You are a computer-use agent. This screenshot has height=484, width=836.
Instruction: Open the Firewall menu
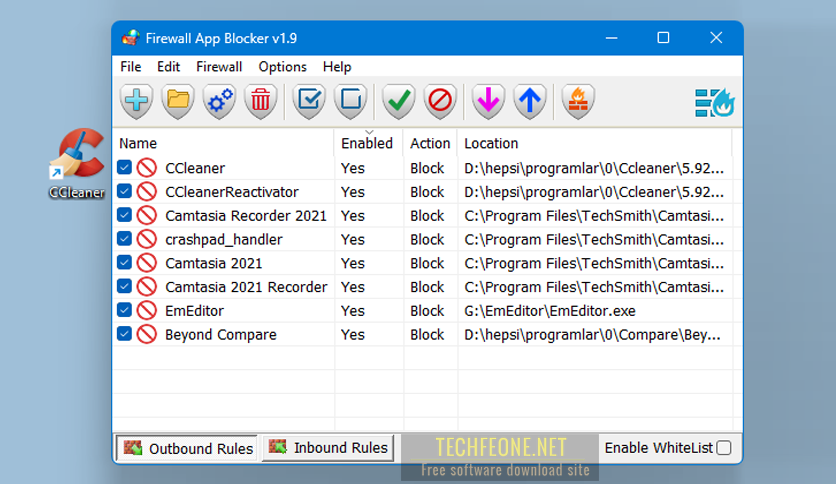219,67
